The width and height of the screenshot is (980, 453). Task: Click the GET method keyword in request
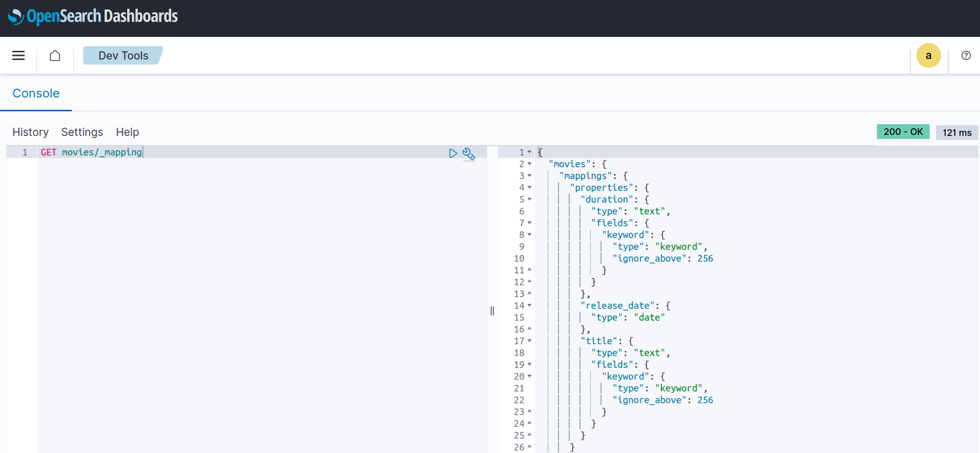[x=49, y=152]
